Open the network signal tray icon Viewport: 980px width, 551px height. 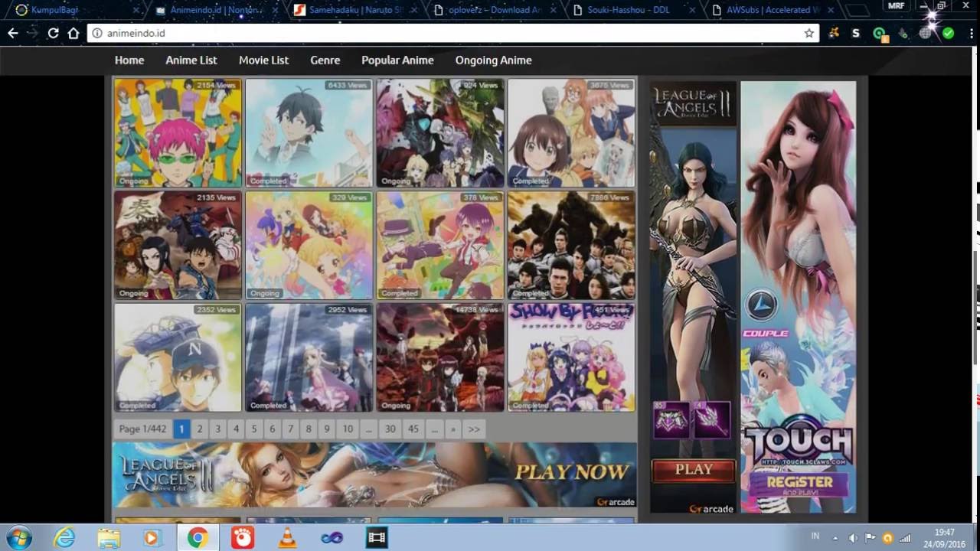(906, 537)
